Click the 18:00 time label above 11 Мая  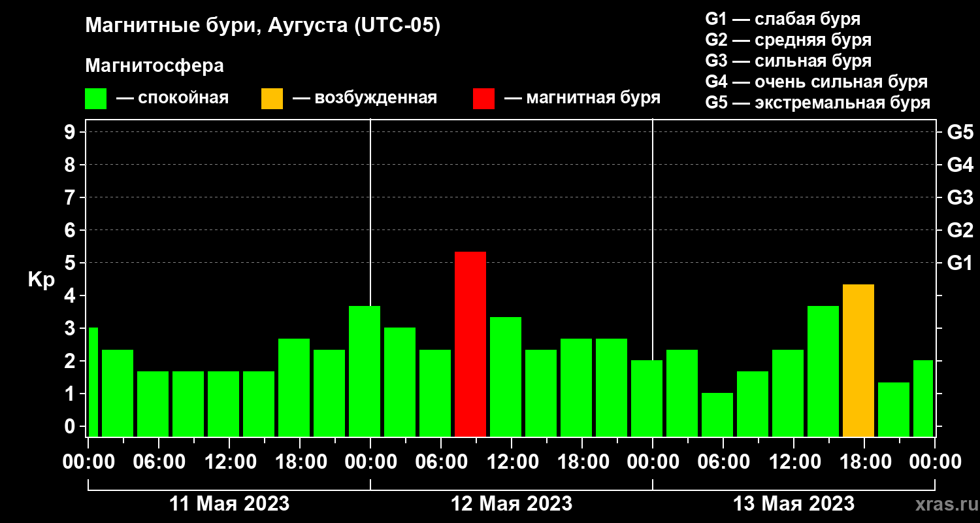tap(300, 462)
